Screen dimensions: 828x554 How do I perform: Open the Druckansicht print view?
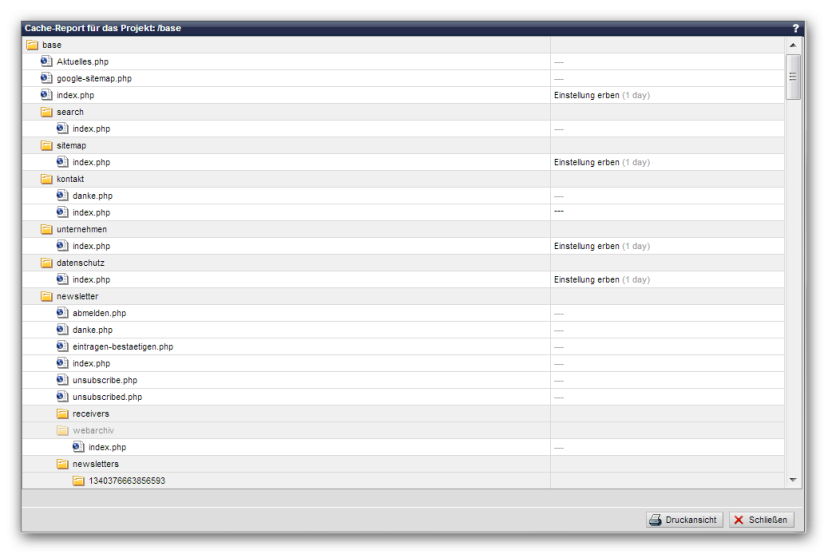(x=684, y=520)
